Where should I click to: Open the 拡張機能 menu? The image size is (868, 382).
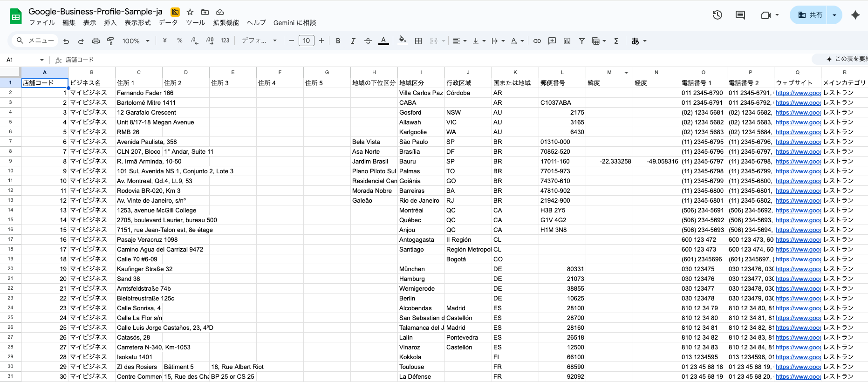(226, 23)
